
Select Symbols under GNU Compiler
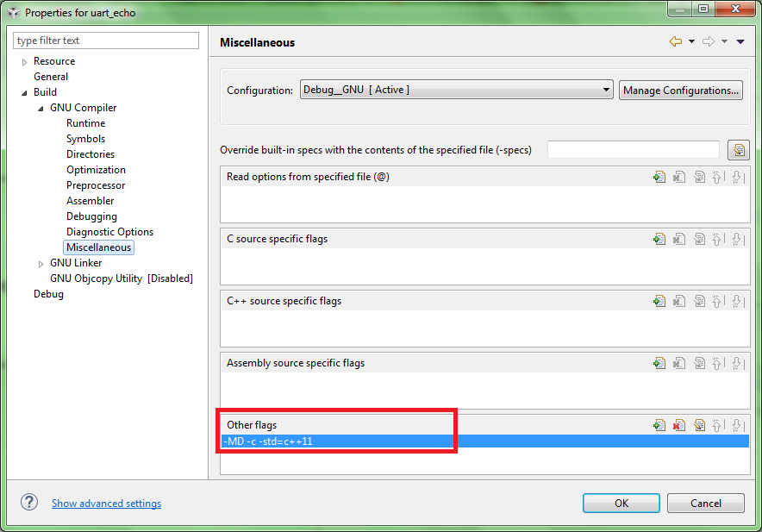[x=85, y=139]
